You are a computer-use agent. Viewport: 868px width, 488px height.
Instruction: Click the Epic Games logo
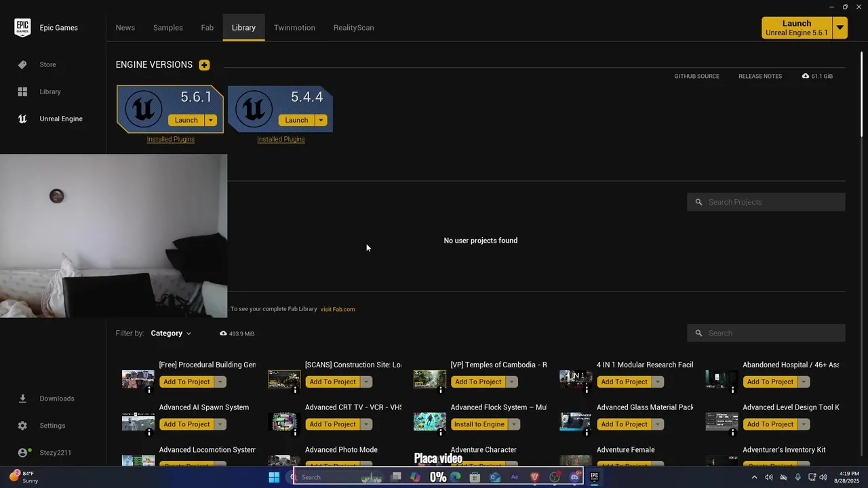pyautogui.click(x=22, y=28)
